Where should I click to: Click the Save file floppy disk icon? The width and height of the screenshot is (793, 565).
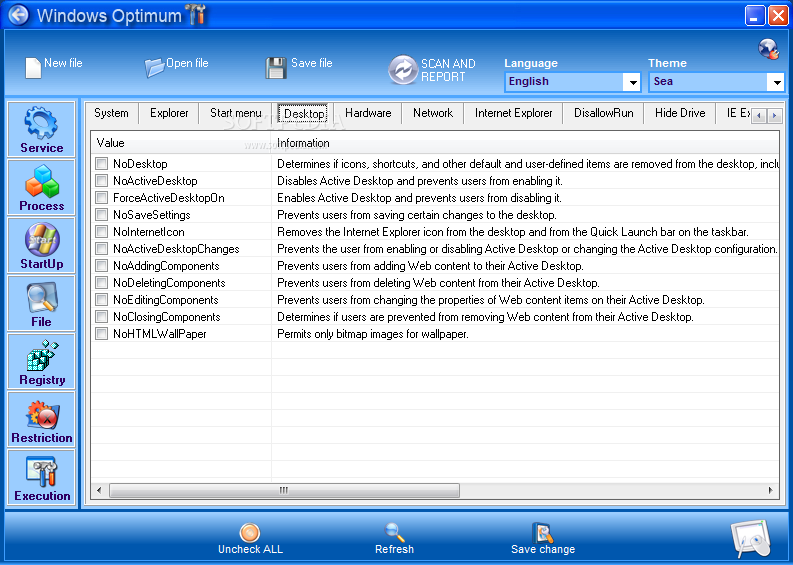(x=276, y=68)
